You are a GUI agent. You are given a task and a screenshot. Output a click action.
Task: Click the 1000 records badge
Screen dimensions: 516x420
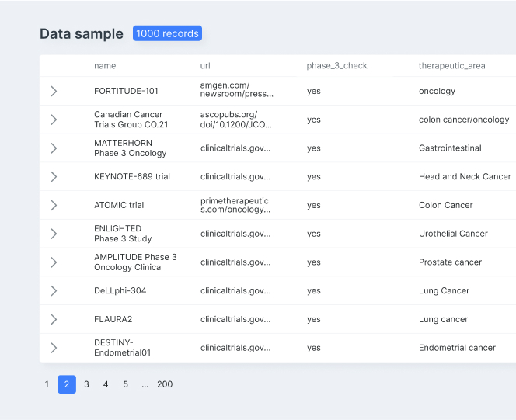[168, 33]
